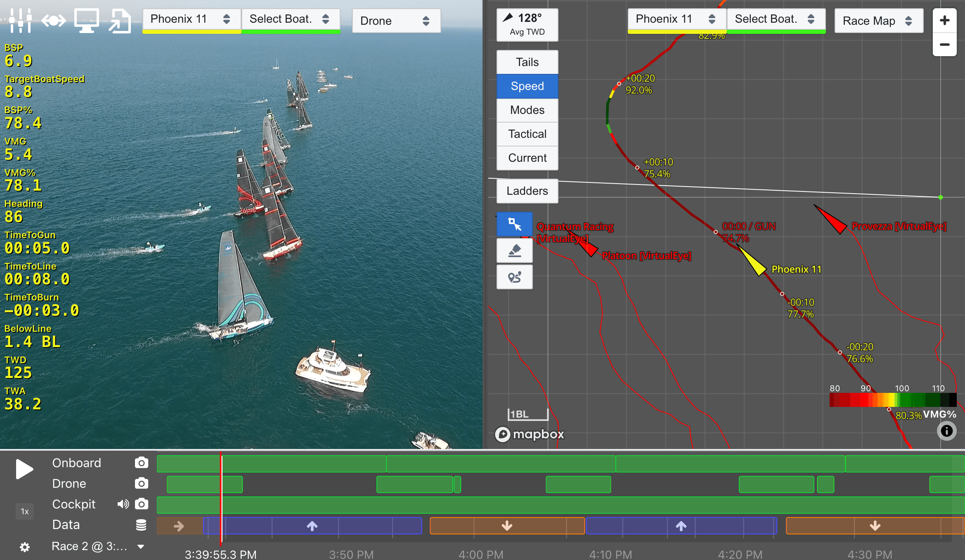Screen dimensions: 965x560
Task: Click the monitor display icon
Action: [86, 20]
